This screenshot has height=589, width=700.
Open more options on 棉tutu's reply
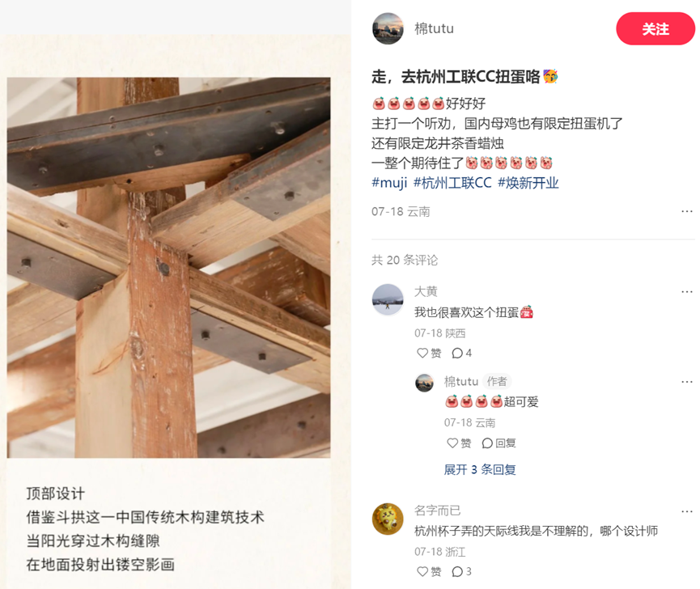[686, 382]
